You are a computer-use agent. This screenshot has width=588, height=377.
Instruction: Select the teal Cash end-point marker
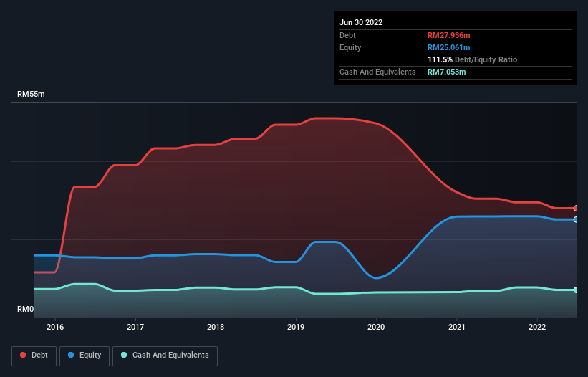(576, 290)
